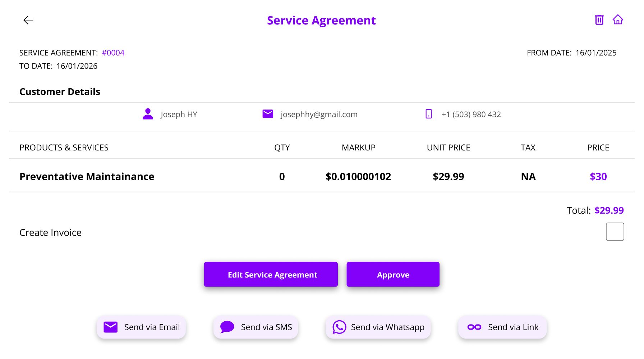Screen dimensions: 644x359
Task: Click the chain link icon
Action: pyautogui.click(x=474, y=327)
